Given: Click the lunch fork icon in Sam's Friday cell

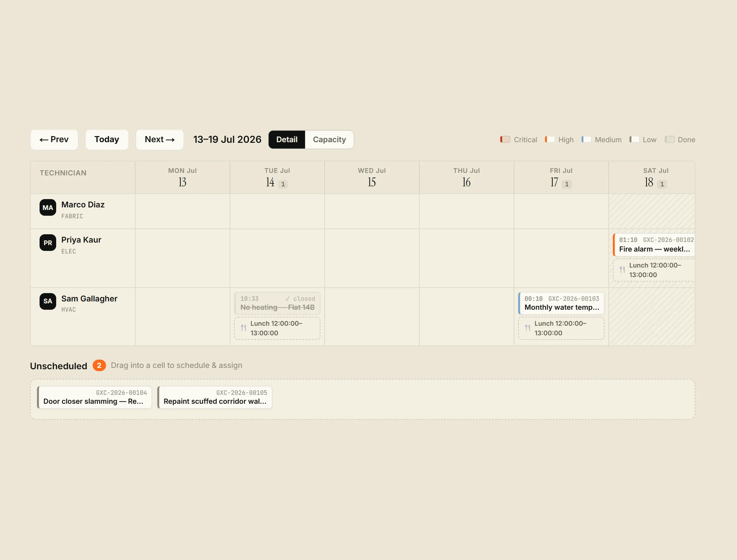Looking at the screenshot, I should 527,328.
